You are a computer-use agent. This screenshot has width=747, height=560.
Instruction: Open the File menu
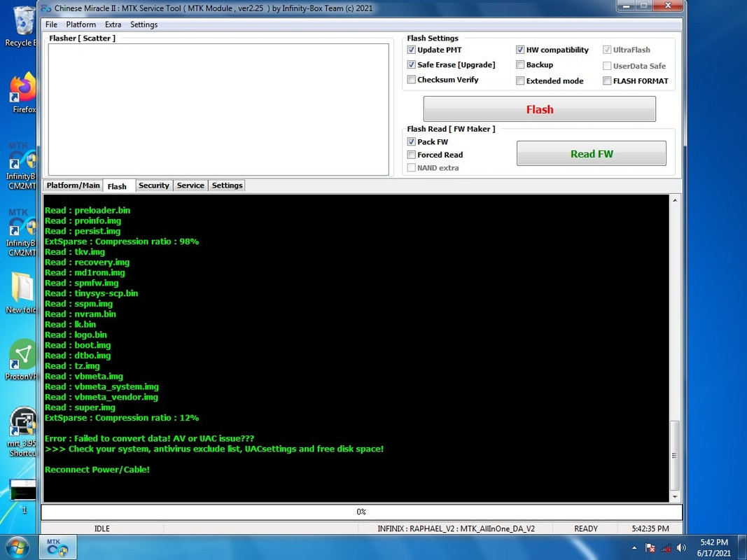click(x=51, y=24)
